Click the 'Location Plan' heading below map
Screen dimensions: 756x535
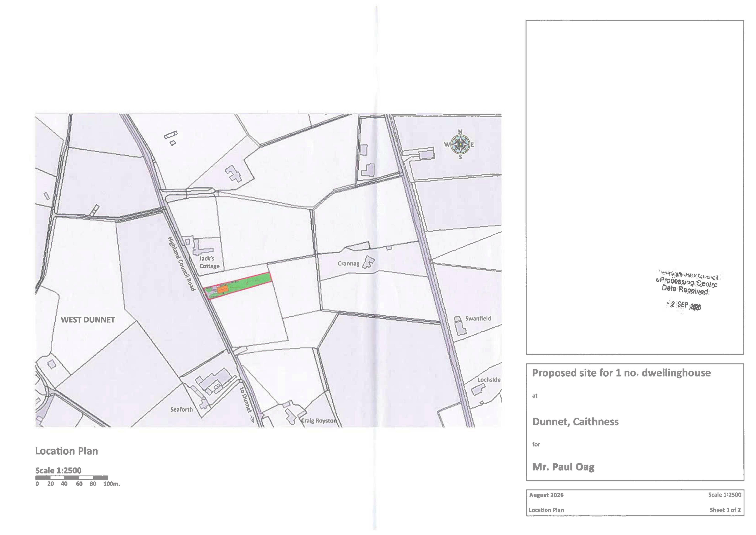(66, 451)
